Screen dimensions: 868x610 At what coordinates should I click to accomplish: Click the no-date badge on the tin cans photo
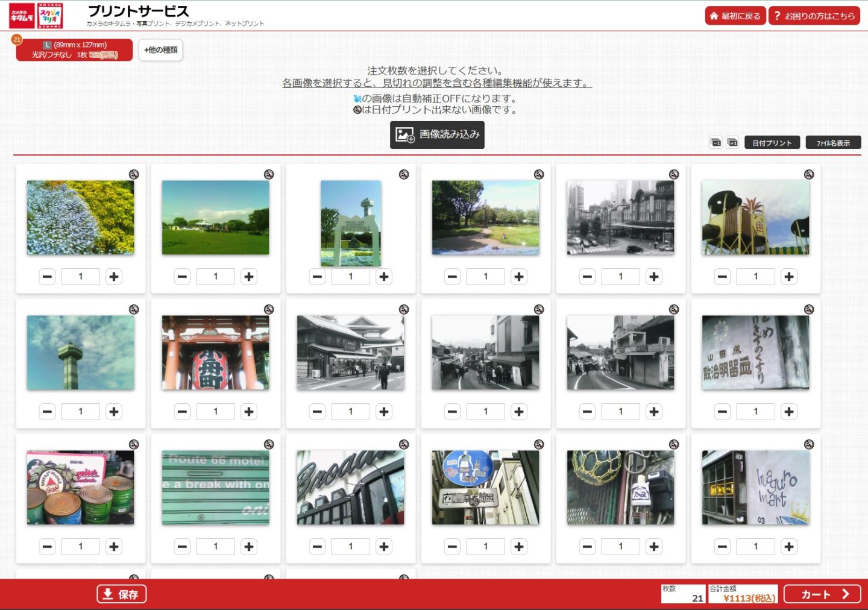[x=134, y=444]
